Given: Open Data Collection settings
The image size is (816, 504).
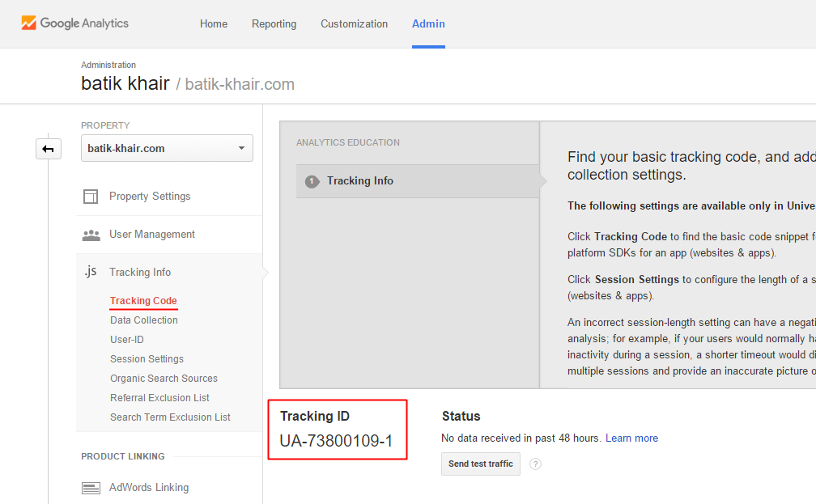Looking at the screenshot, I should pyautogui.click(x=143, y=320).
